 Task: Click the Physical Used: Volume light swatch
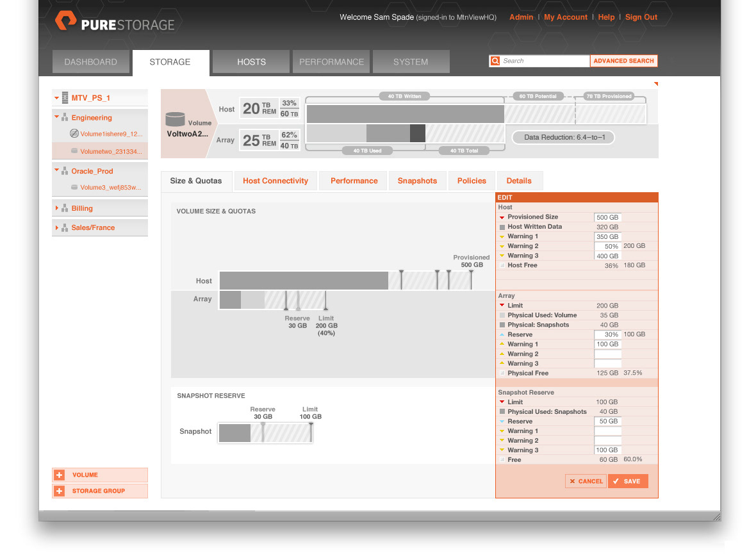(502, 315)
